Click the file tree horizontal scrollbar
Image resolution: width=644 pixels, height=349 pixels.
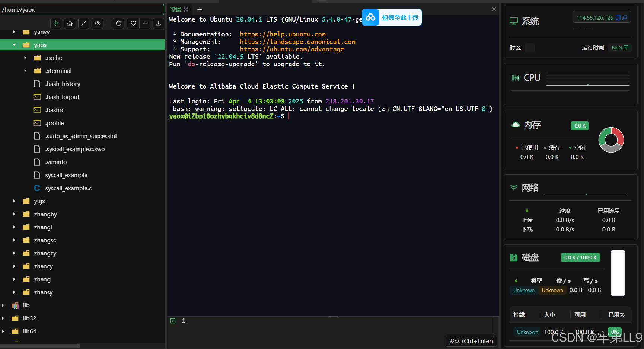40,346
